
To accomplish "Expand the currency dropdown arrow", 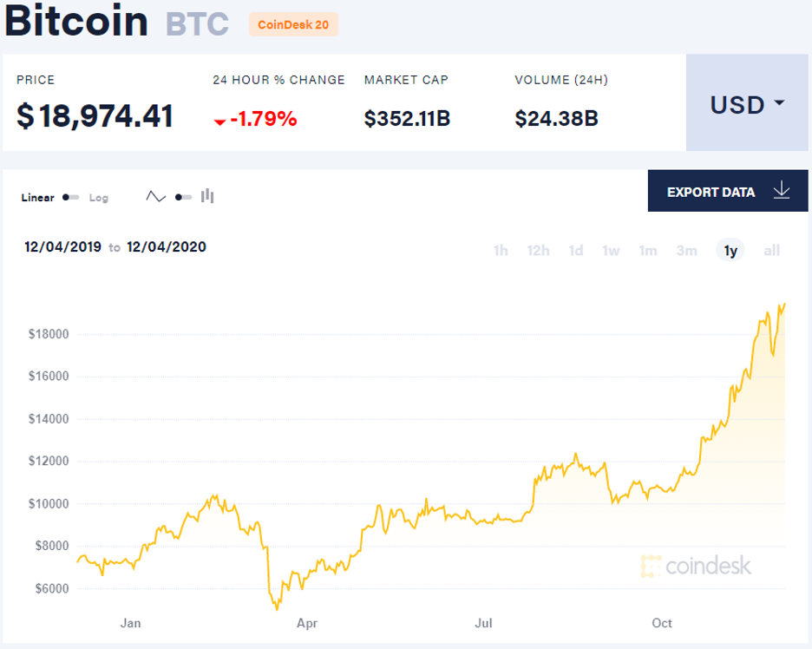I will click(x=779, y=103).
